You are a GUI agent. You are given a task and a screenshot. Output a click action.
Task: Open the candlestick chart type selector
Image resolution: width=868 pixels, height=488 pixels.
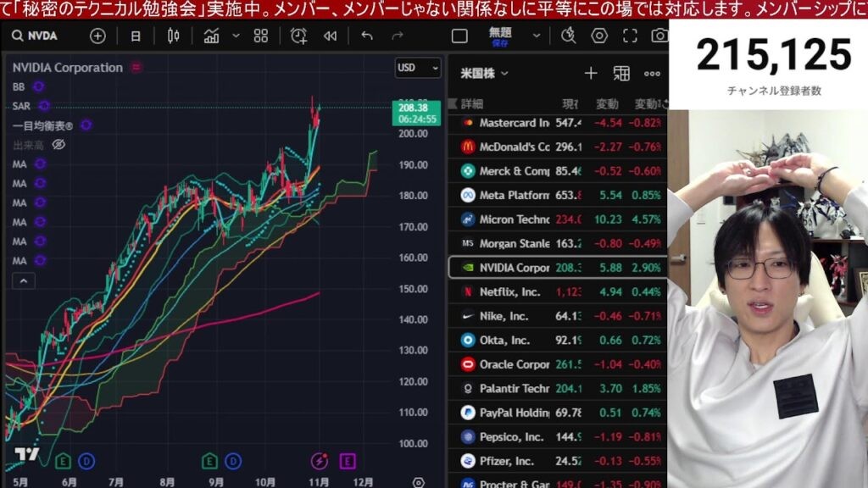(x=173, y=36)
